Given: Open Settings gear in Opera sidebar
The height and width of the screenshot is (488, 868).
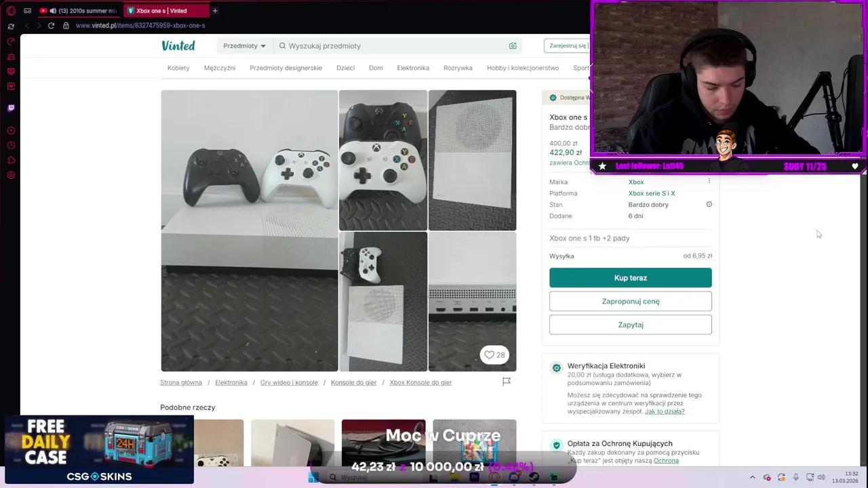Looking at the screenshot, I should (11, 176).
